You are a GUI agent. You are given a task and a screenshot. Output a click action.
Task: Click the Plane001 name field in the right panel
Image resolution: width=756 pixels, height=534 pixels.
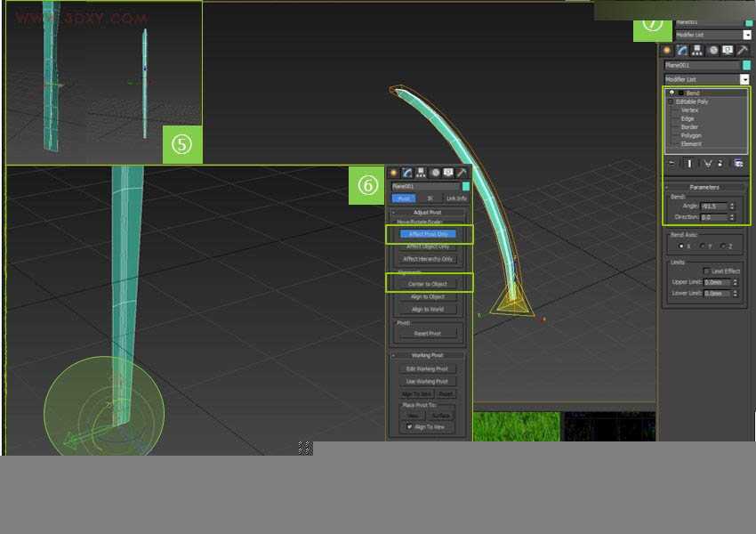click(702, 65)
